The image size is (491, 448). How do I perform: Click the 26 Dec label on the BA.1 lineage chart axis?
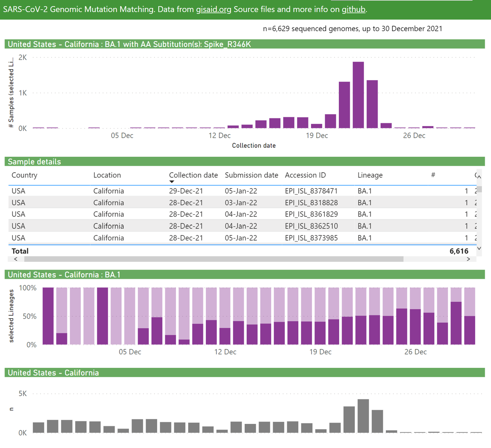pyautogui.click(x=415, y=352)
